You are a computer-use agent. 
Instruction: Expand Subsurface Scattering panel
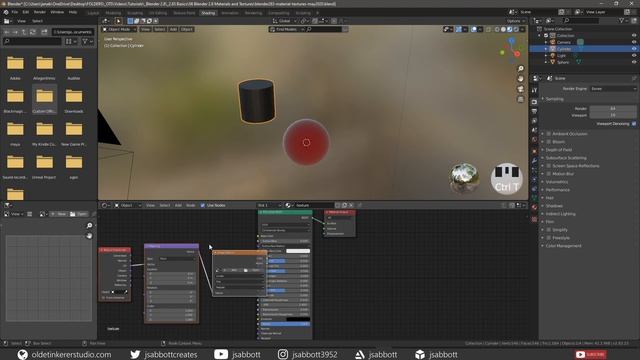[566, 158]
